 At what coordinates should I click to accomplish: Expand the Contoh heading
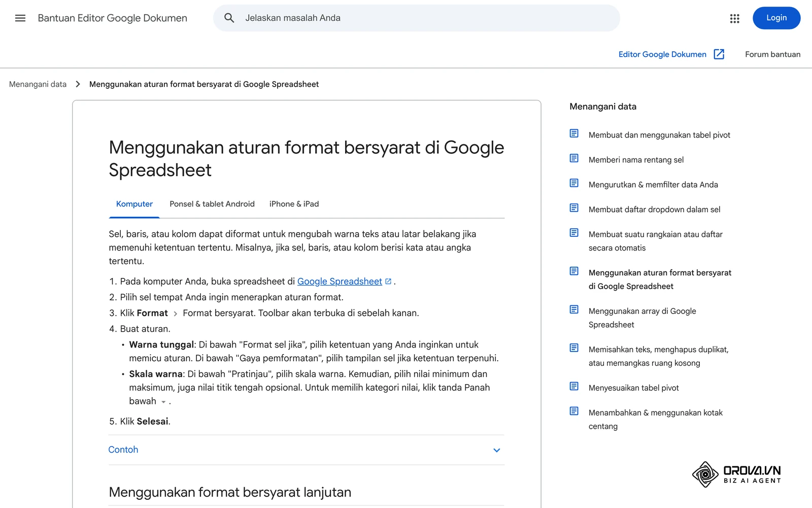[123, 450]
